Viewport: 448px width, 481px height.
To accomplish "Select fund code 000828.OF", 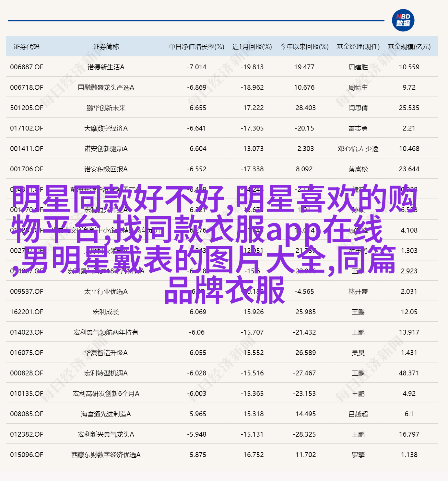I will (x=27, y=373).
